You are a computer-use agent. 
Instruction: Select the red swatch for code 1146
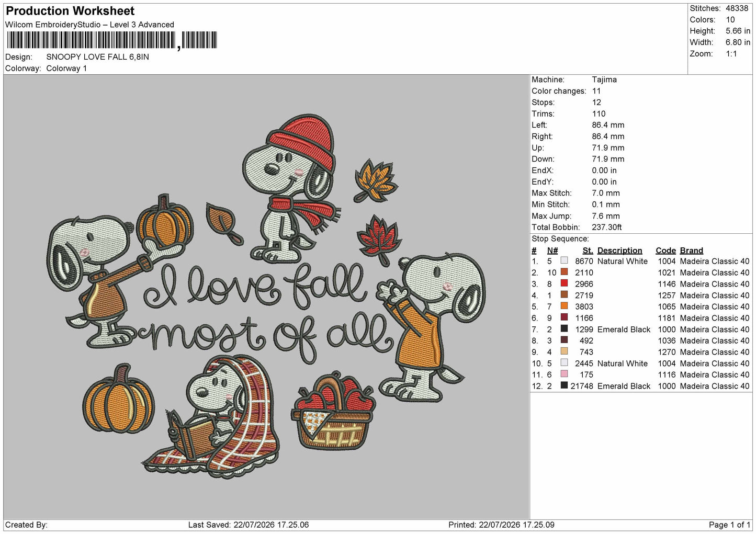[x=564, y=283]
